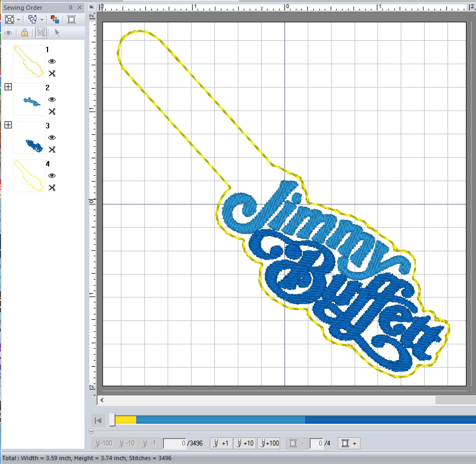The image size is (476, 464).
Task: Select the dark blue Buffett thumbnail step 3
Action: click(x=29, y=138)
